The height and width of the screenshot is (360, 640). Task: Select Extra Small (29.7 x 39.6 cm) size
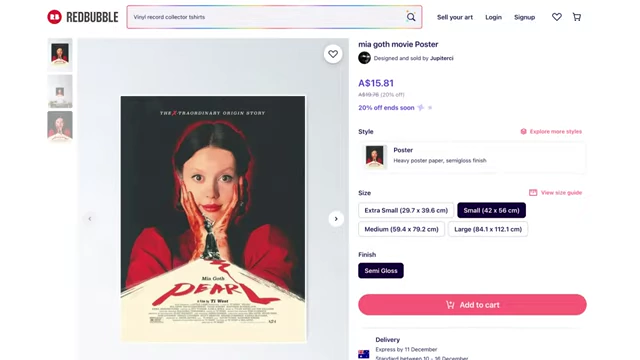pyautogui.click(x=406, y=210)
